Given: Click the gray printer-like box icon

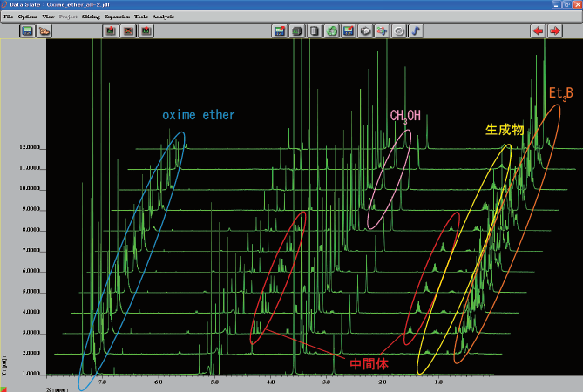Looking at the screenshot, I should [x=365, y=30].
